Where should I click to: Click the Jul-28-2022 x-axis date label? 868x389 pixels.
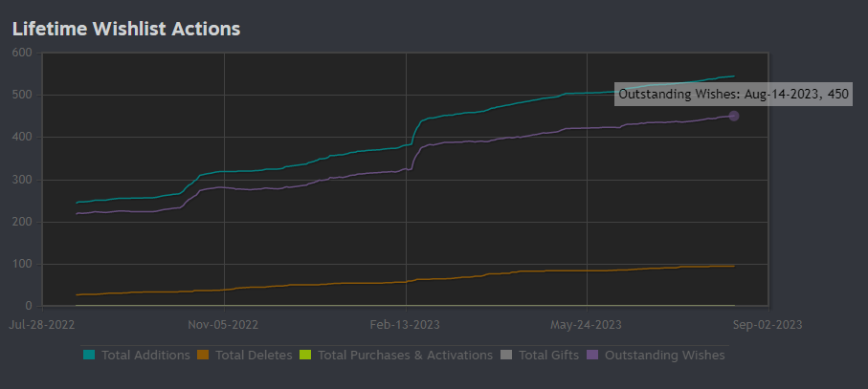tap(41, 323)
